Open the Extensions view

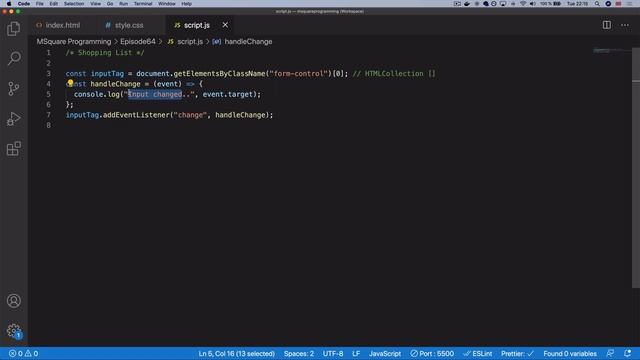pyautogui.click(x=13, y=149)
